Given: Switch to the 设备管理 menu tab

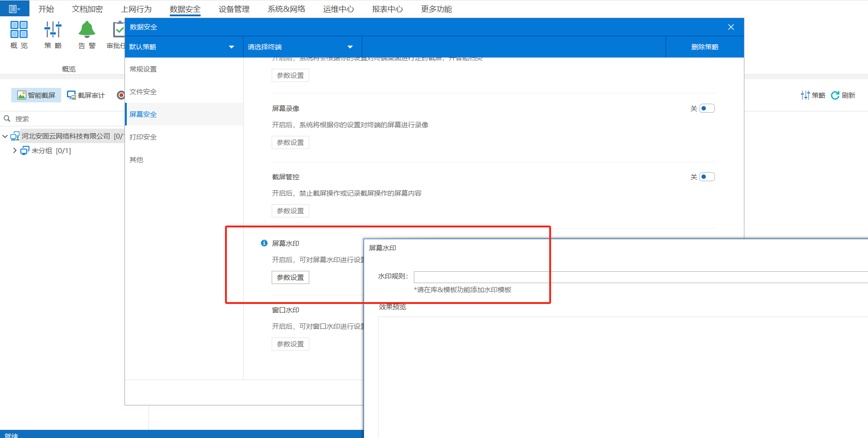Looking at the screenshot, I should [234, 9].
